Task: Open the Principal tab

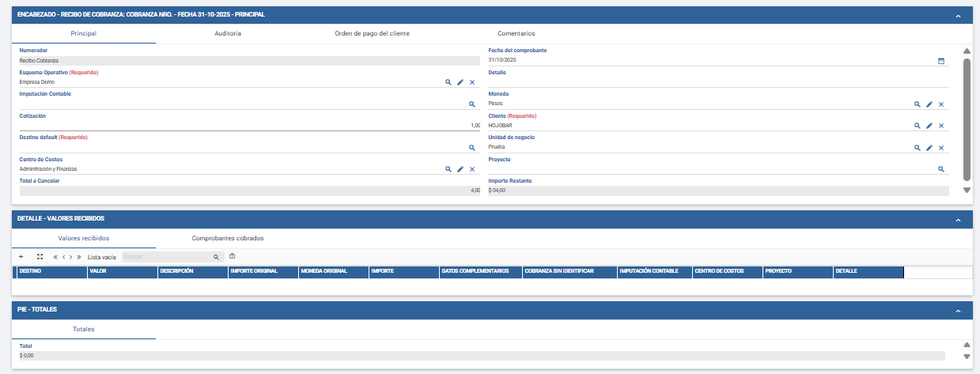Action: [84, 34]
